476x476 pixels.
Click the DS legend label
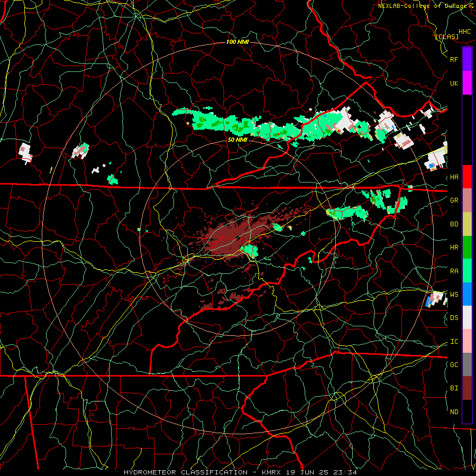click(x=454, y=318)
